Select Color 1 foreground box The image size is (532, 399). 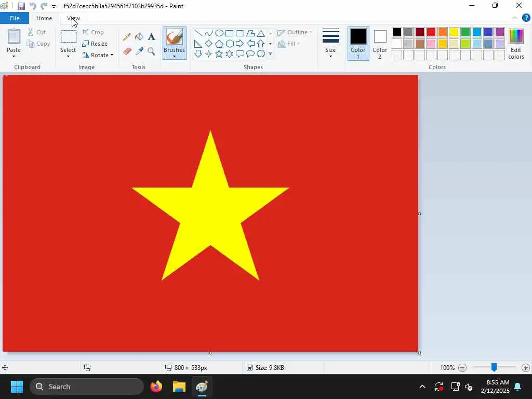point(358,44)
